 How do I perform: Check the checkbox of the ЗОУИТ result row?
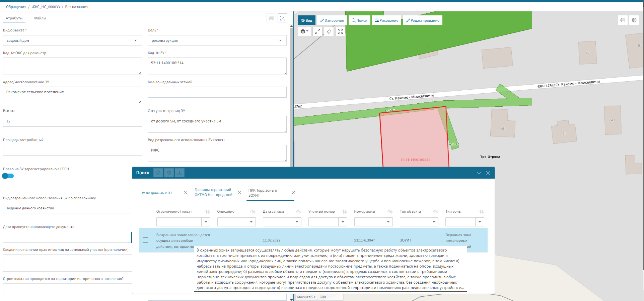(145, 240)
